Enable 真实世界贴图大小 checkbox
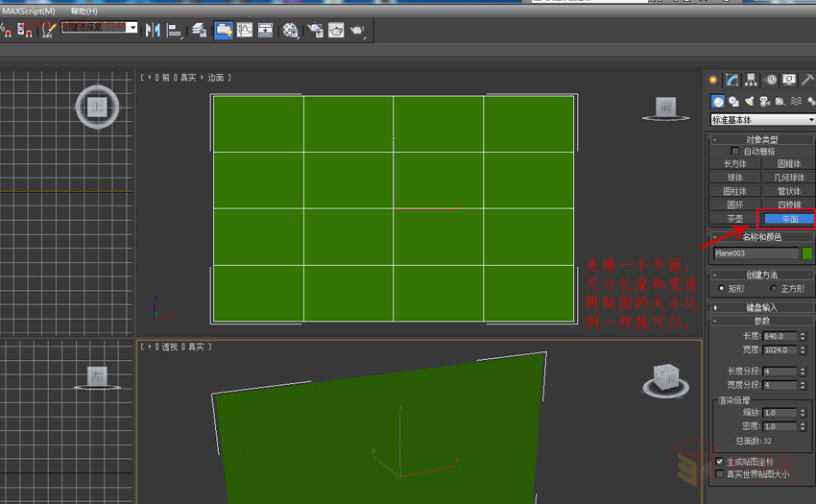 (720, 474)
